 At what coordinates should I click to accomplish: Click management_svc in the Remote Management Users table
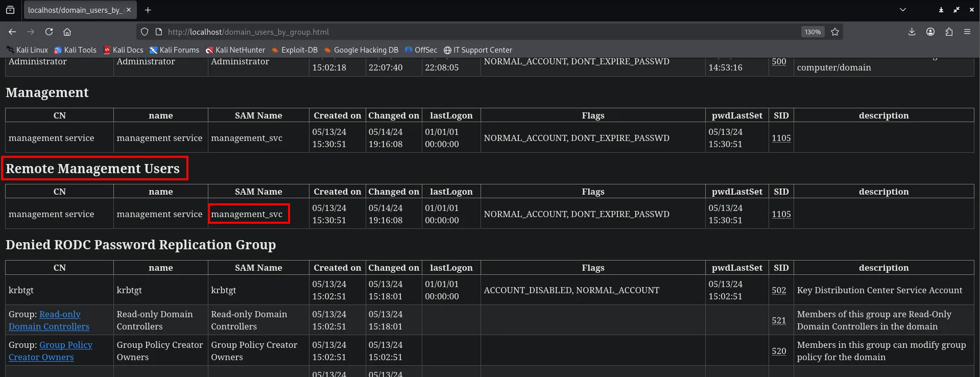[x=247, y=214]
